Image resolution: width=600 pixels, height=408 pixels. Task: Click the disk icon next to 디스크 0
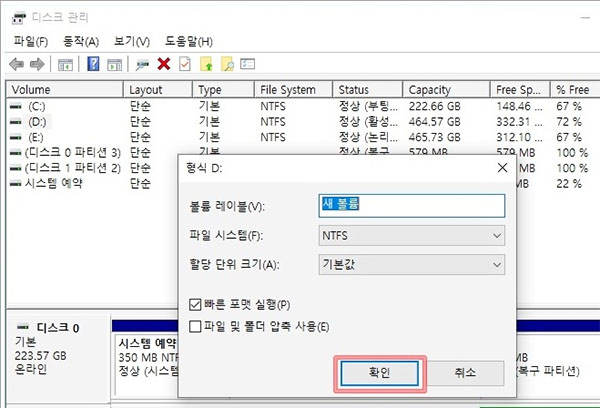tap(23, 327)
